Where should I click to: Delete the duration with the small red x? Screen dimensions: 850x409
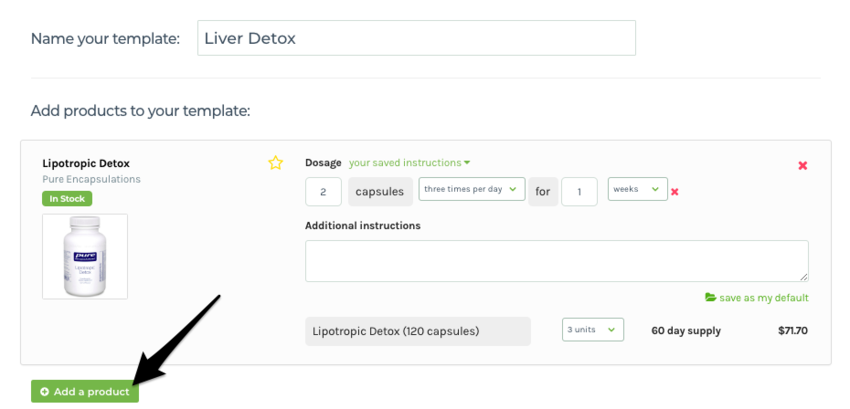675,191
